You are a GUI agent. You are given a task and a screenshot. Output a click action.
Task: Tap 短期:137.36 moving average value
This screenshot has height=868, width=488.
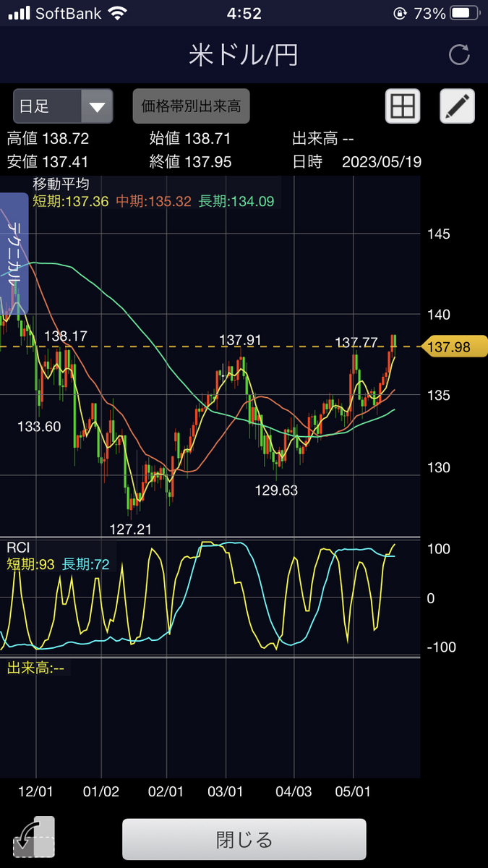coord(69,202)
